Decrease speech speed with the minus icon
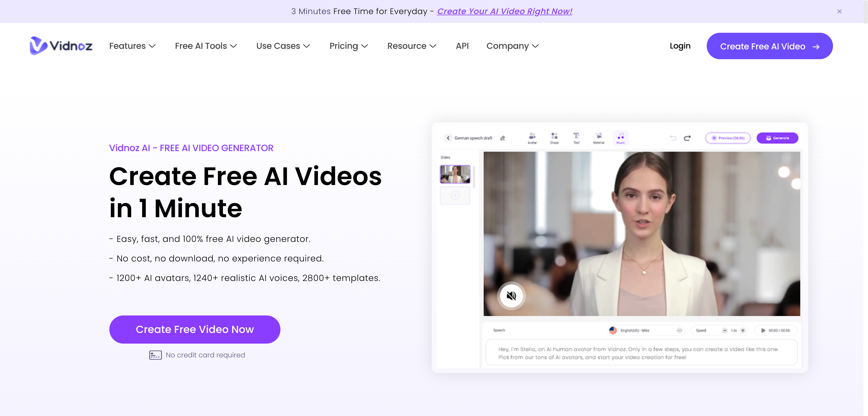This screenshot has height=416, width=868. click(724, 330)
